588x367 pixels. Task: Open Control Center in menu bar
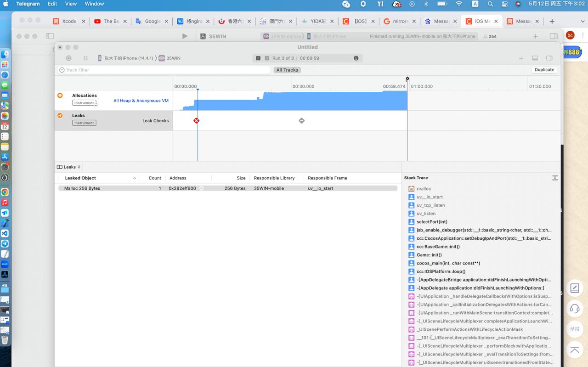coord(504,4)
